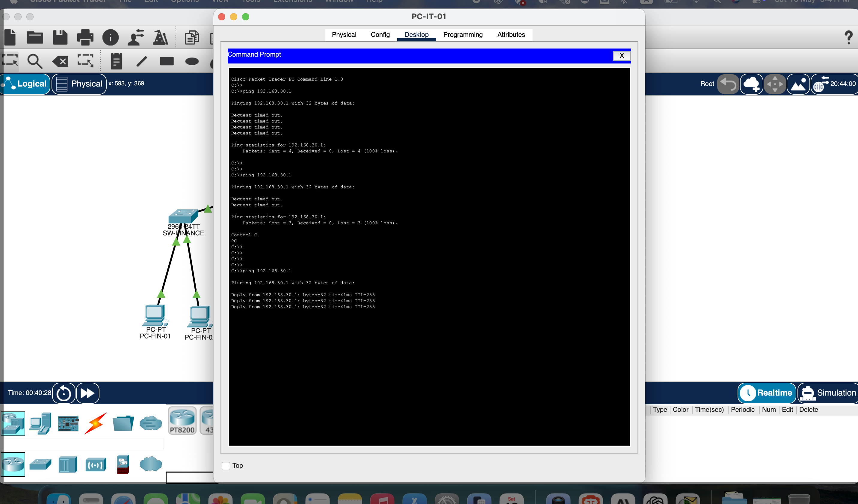Click inside the command prompt terminal
858x504 pixels.
pyautogui.click(x=429, y=257)
